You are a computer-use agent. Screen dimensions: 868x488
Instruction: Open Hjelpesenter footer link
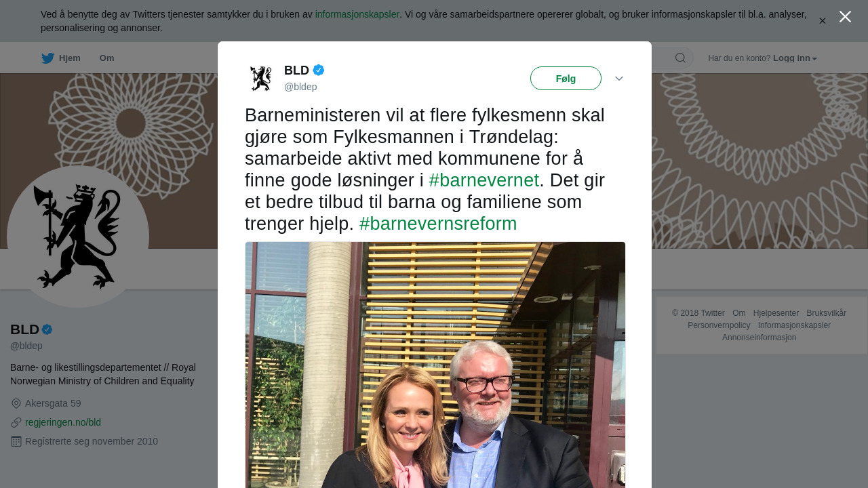point(776,313)
